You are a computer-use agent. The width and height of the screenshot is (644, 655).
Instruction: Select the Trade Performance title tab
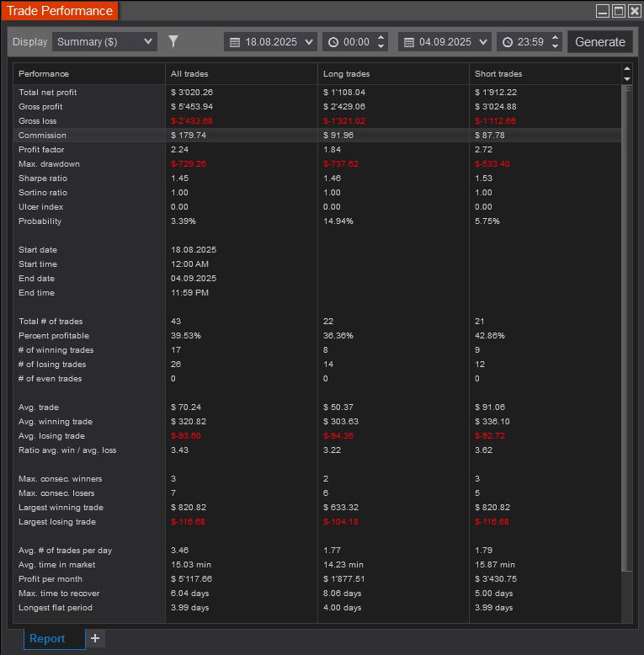[60, 11]
